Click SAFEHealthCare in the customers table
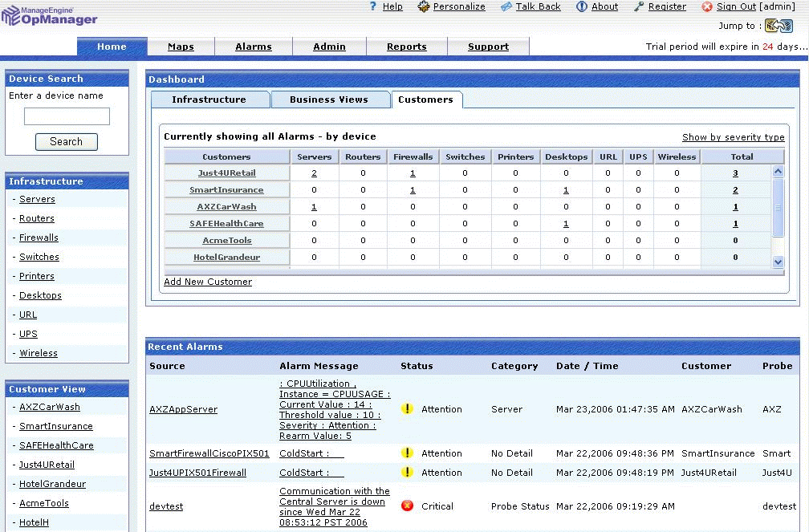 click(x=226, y=223)
